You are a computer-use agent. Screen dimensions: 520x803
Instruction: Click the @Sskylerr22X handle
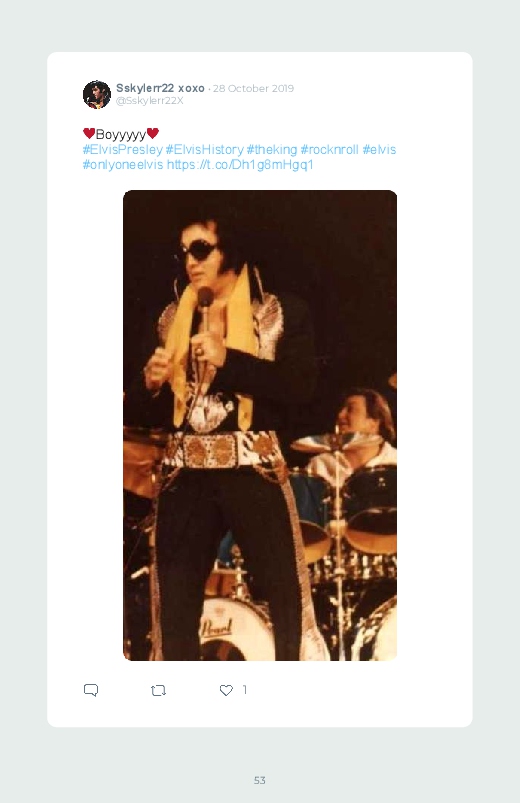150,100
